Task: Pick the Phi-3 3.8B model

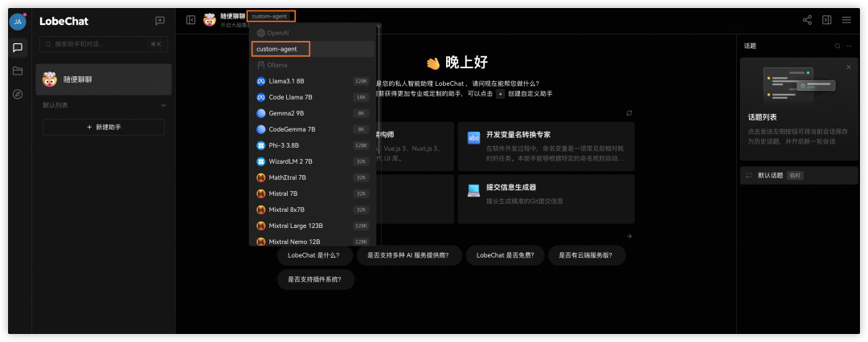Action: [313, 145]
